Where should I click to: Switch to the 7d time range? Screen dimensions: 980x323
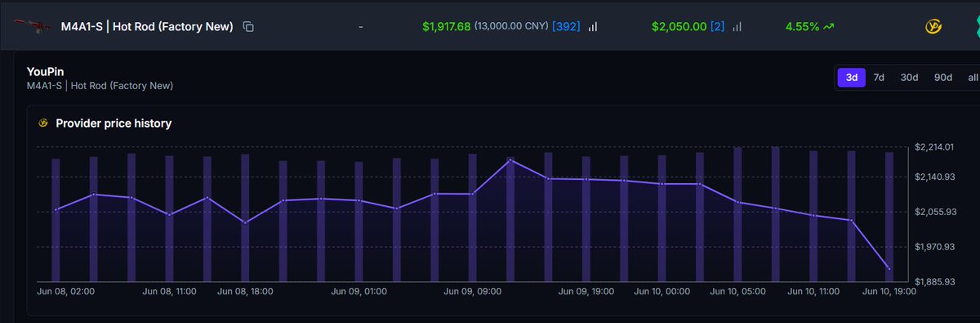[x=879, y=78]
